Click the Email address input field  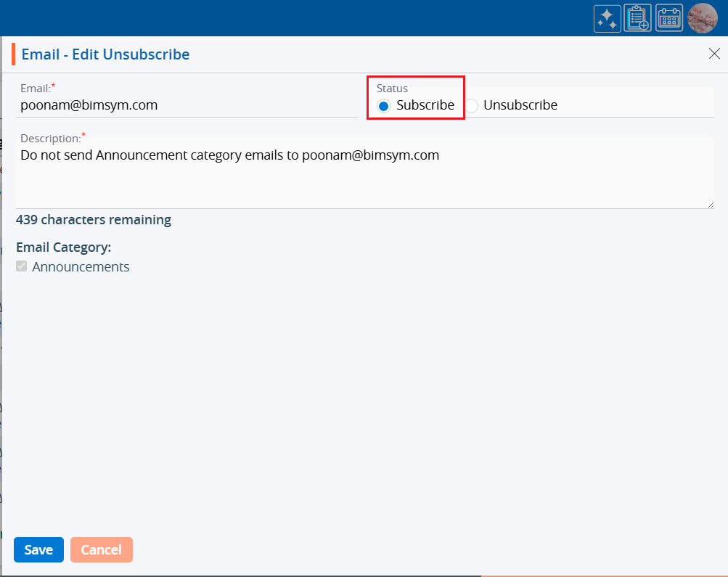point(187,105)
